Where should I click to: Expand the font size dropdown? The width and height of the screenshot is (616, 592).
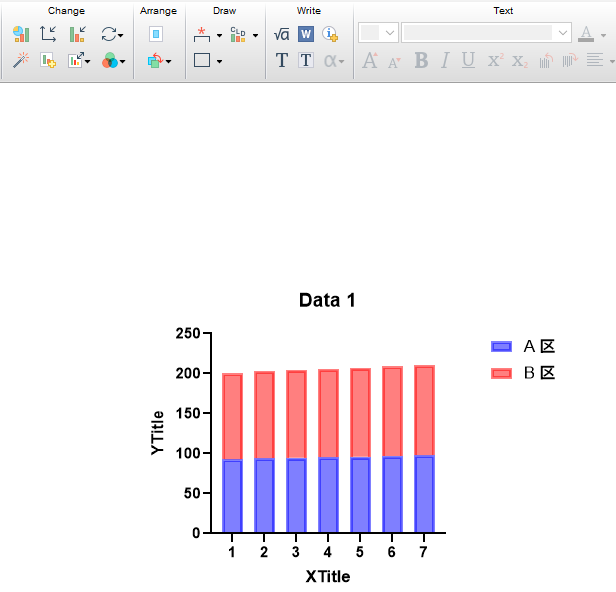click(x=389, y=33)
